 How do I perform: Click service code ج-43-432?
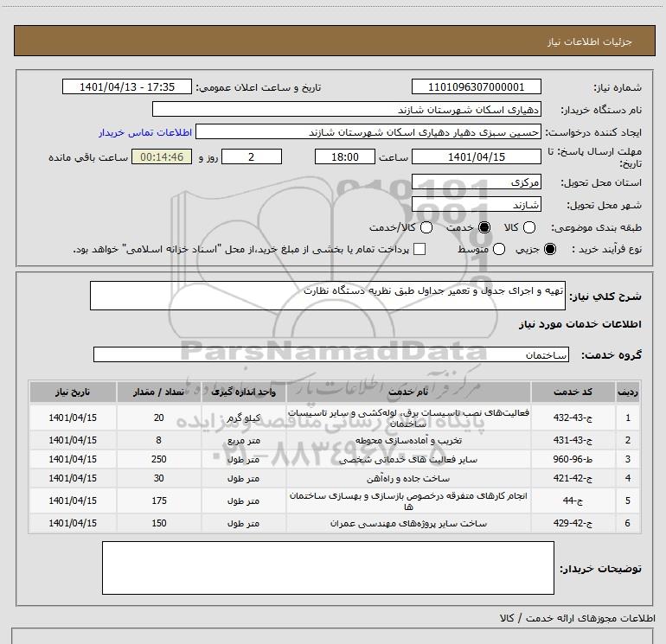(573, 418)
